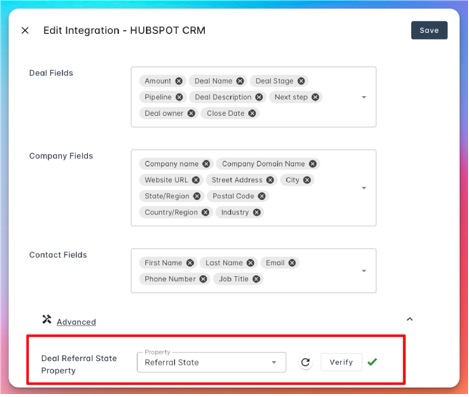Remove the Company Domain Name chip
Viewport: 469px width, 397px height.
click(x=313, y=164)
